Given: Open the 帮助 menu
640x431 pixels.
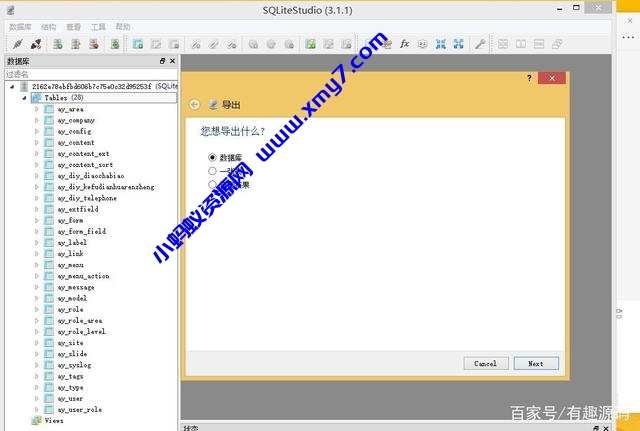Looking at the screenshot, I should (x=123, y=27).
